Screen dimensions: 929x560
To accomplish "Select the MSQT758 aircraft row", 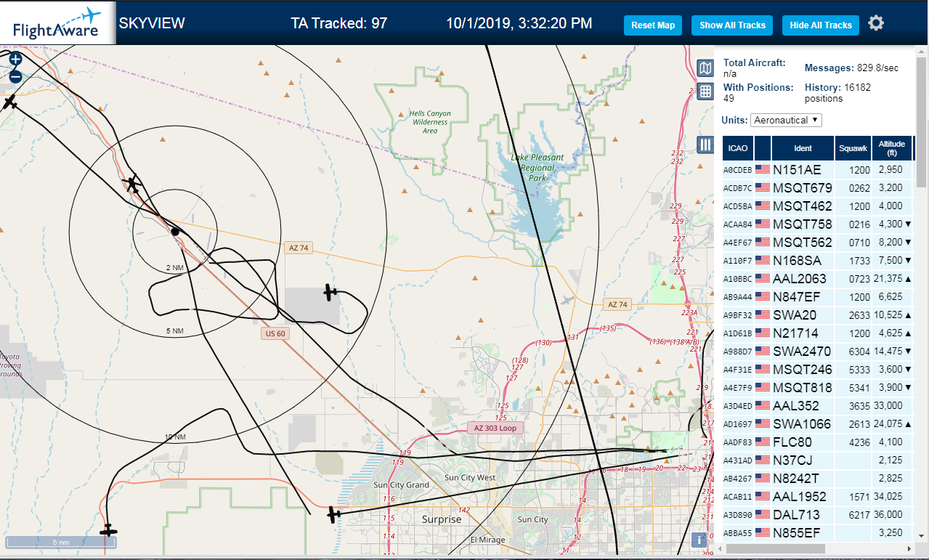I will point(818,224).
